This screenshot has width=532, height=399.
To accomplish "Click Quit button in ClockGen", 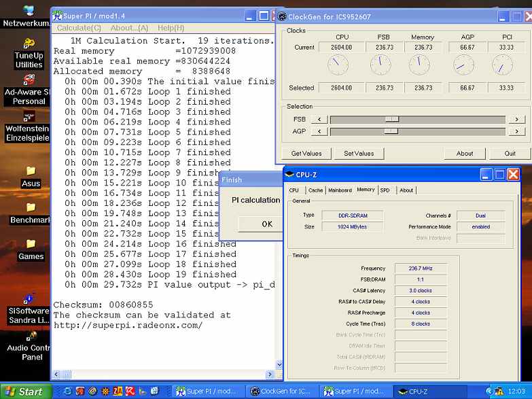I will 510,154.
